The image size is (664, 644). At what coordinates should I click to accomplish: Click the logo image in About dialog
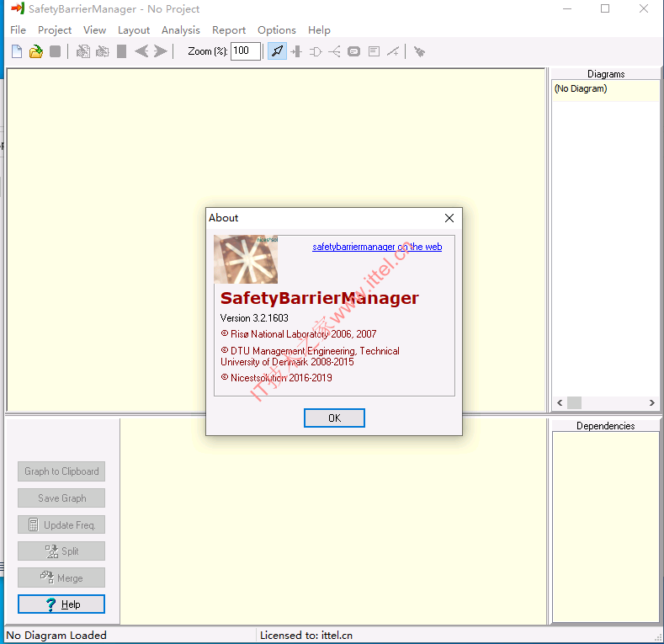click(x=246, y=259)
